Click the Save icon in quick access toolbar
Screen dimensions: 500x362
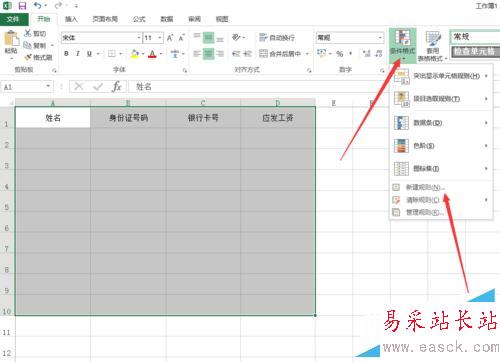[22, 5]
